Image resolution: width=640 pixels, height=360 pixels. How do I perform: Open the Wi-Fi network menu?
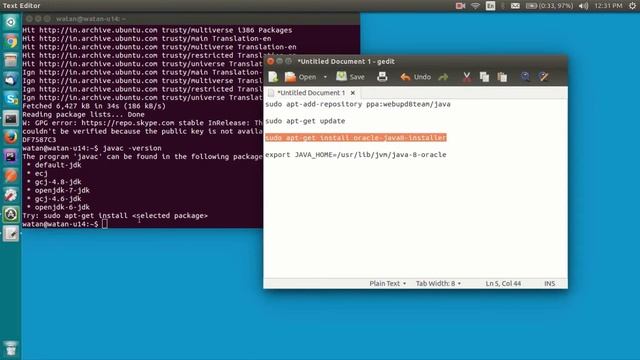475,6
